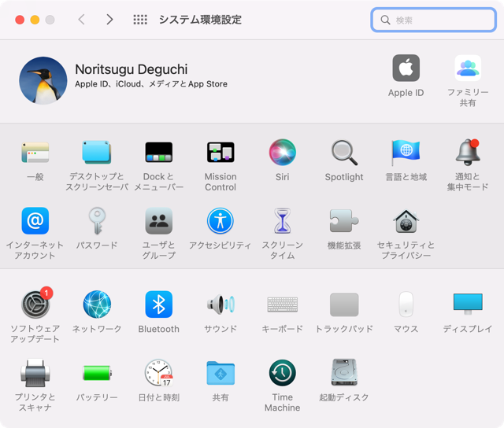504x428 pixels.
Task: Open ネットワーク preferences
Action: coord(97,304)
